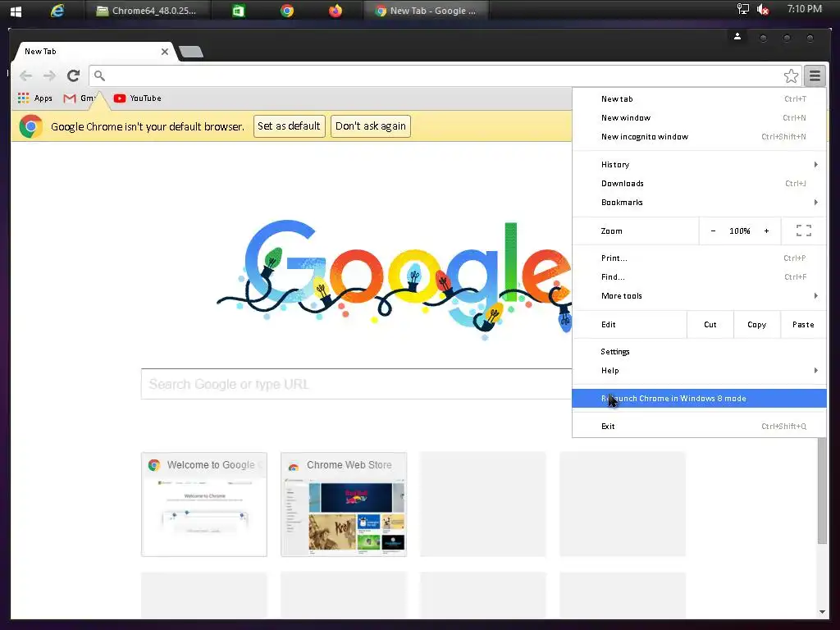The image size is (840, 630).
Task: Click Don't ask again button
Action: click(371, 126)
